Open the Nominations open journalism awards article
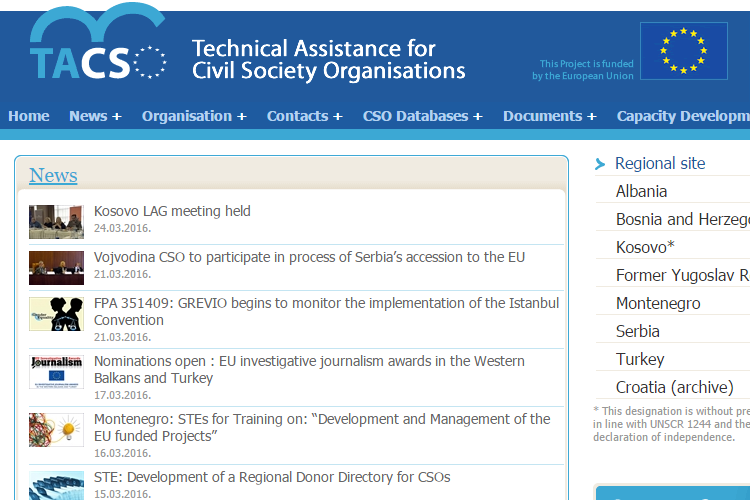The height and width of the screenshot is (500, 750). 309,369
